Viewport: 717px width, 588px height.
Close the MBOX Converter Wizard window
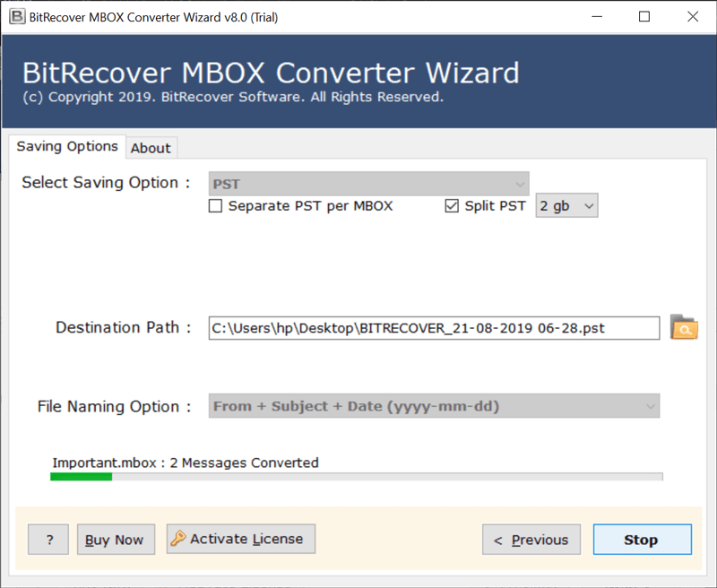[x=693, y=17]
